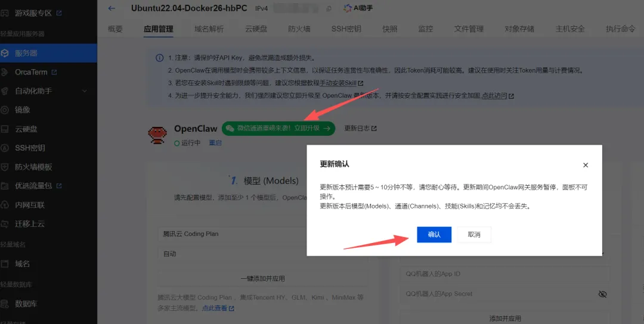Switch to the 概要 tab
The height and width of the screenshot is (324, 644).
(x=116, y=29)
